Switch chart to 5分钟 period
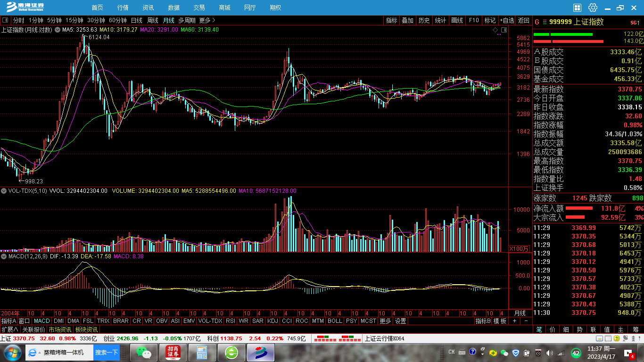 click(x=54, y=20)
